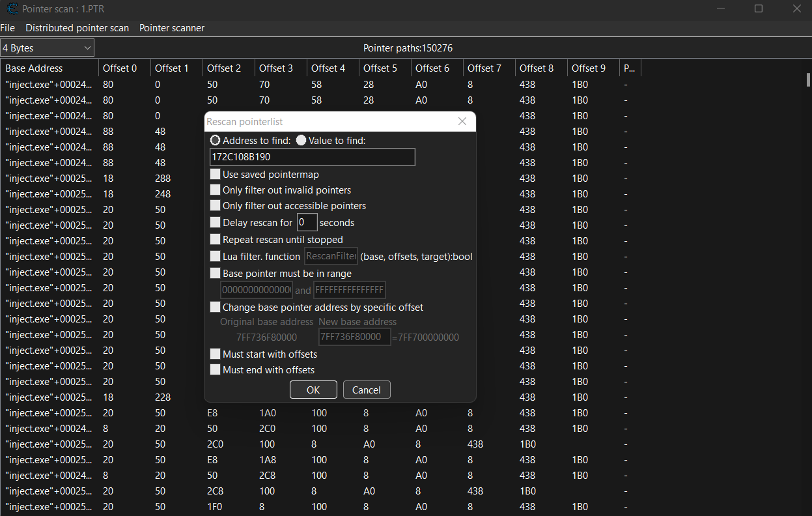The height and width of the screenshot is (516, 812).
Task: Check Base pointer must be in range
Action: 216,274
